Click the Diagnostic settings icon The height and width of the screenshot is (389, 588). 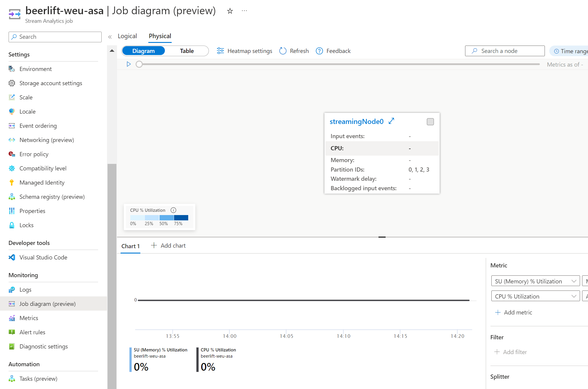coord(12,346)
